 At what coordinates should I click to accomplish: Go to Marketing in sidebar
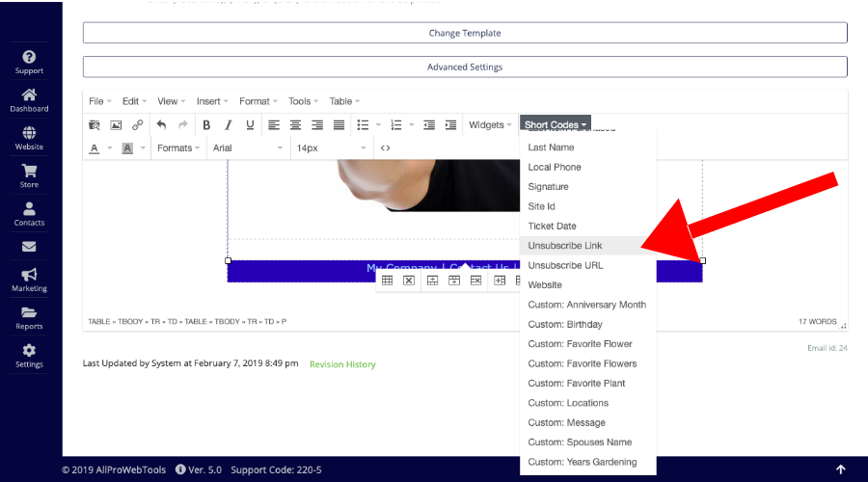click(29, 280)
